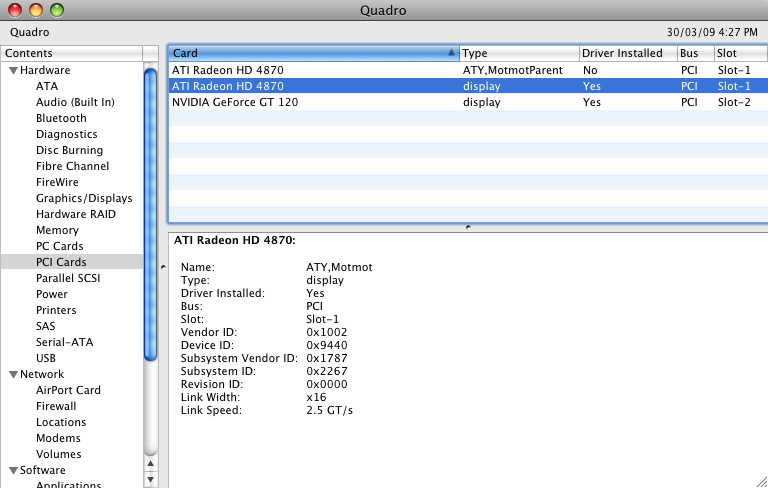The height and width of the screenshot is (488, 768).
Task: Click the Subsystem ID value 0x2267
Action: pyautogui.click(x=327, y=371)
